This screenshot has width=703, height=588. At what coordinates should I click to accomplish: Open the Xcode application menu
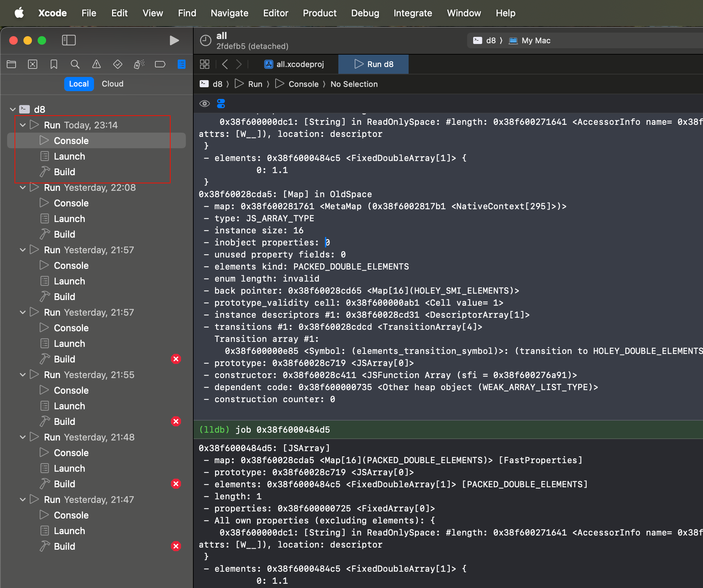[x=52, y=13]
